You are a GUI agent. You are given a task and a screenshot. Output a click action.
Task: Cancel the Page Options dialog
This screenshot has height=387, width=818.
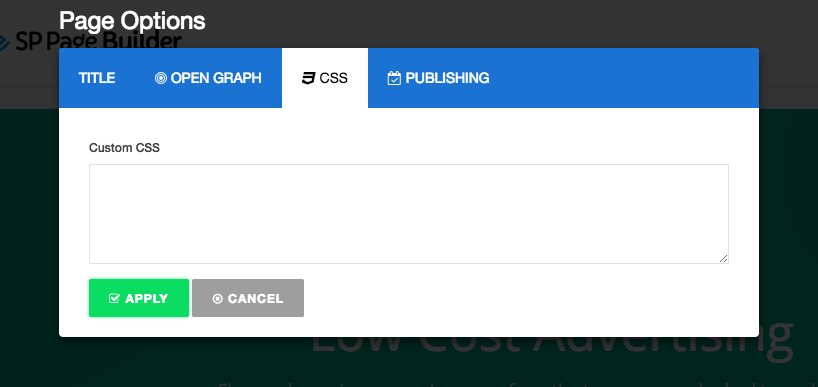coord(248,298)
